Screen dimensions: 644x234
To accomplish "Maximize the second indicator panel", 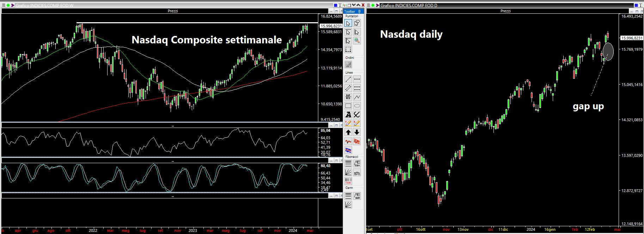I will (337, 160).
